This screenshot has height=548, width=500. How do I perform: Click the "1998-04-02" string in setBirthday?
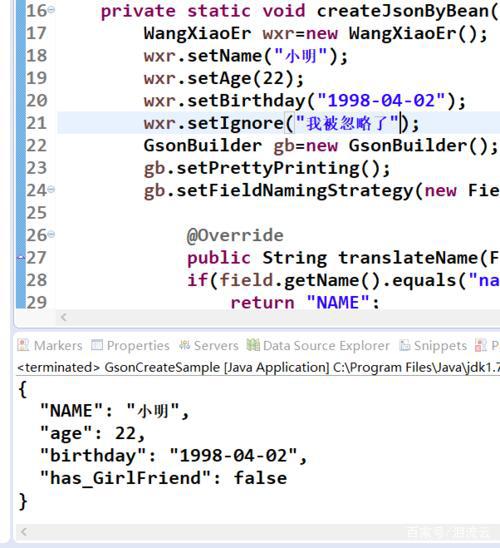tap(381, 101)
